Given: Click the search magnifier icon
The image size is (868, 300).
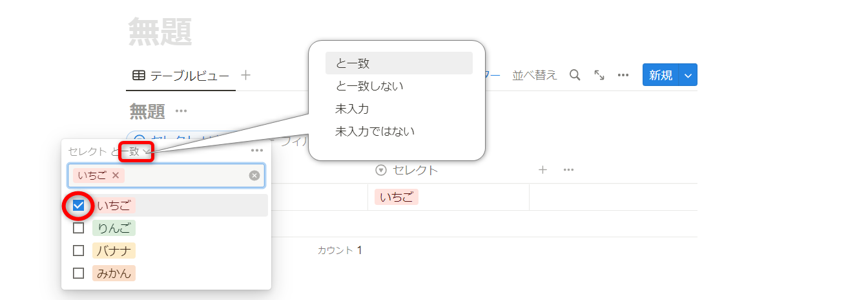Looking at the screenshot, I should tap(575, 75).
